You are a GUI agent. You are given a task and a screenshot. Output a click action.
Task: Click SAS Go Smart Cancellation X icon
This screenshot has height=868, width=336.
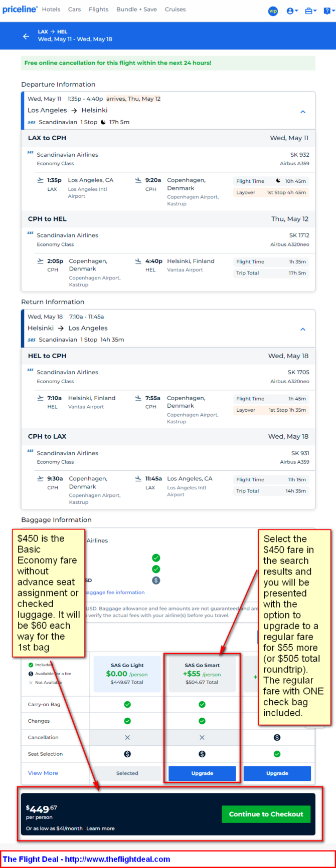[202, 737]
